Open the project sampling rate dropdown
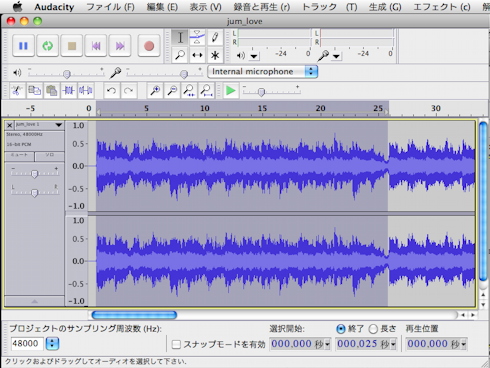This screenshot has width=490, height=368. tap(52, 344)
